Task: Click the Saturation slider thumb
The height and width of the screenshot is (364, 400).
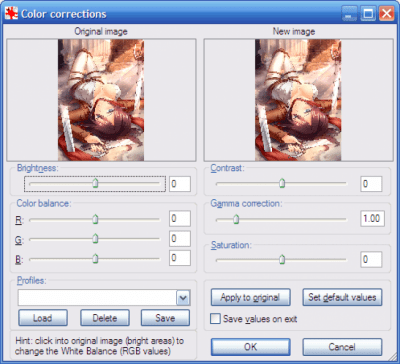Action: pos(282,259)
